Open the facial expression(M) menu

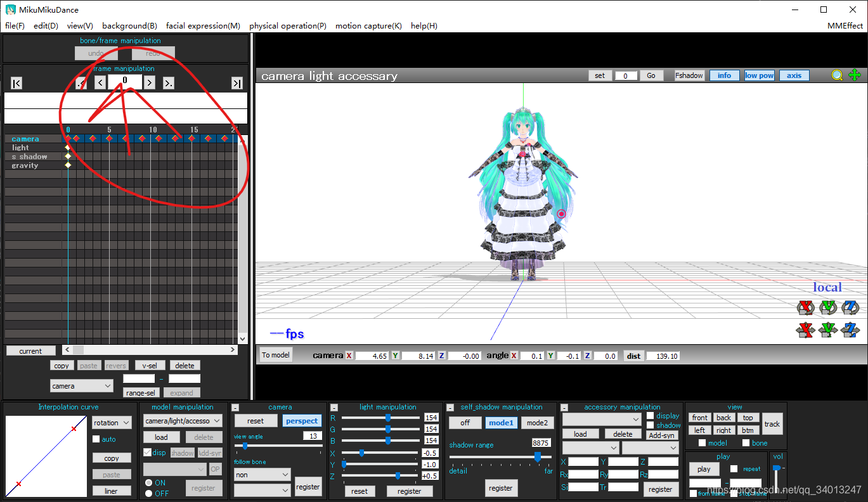203,26
